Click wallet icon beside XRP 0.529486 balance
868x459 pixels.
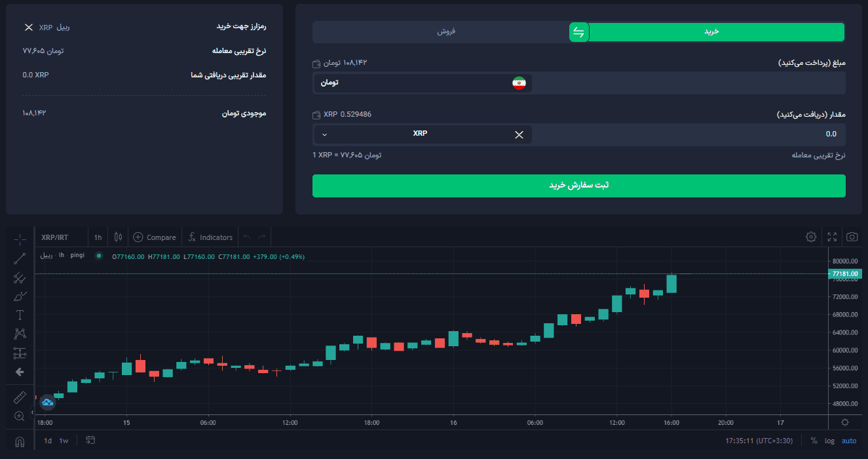[317, 114]
